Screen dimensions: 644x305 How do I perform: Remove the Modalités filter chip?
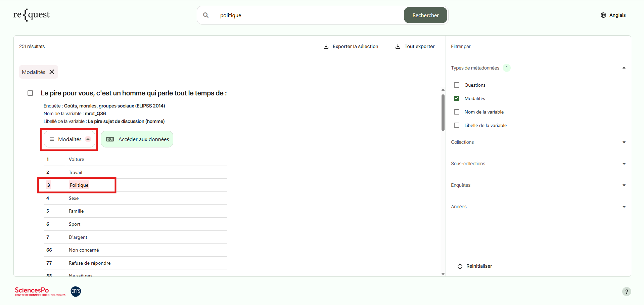[x=52, y=72]
